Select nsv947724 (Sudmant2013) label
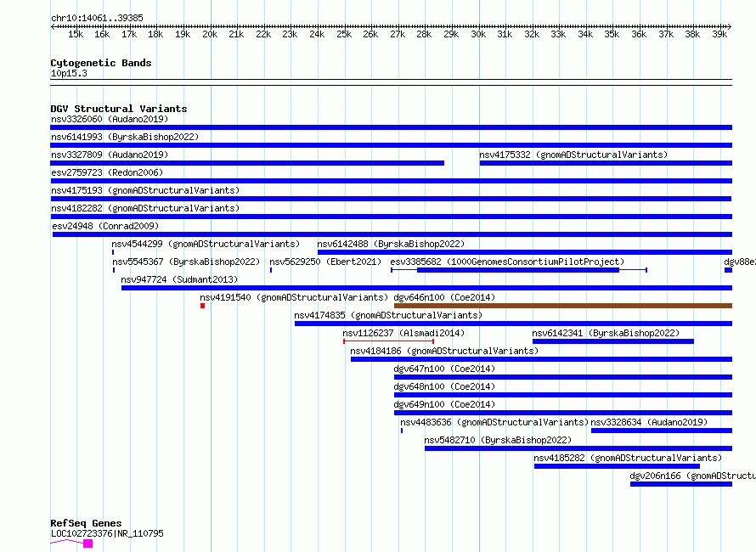This screenshot has width=756, height=552. [x=179, y=279]
